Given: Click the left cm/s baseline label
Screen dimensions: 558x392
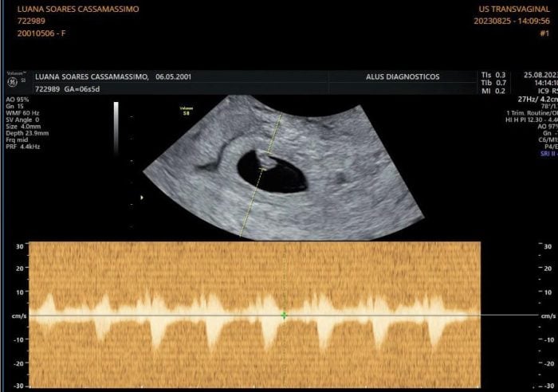Looking at the screenshot, I should (15, 316).
